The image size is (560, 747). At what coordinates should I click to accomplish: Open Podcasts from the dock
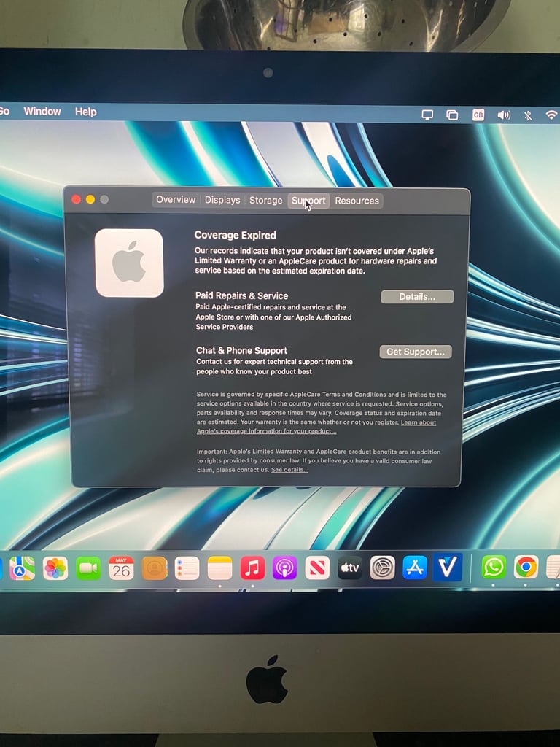tap(285, 568)
